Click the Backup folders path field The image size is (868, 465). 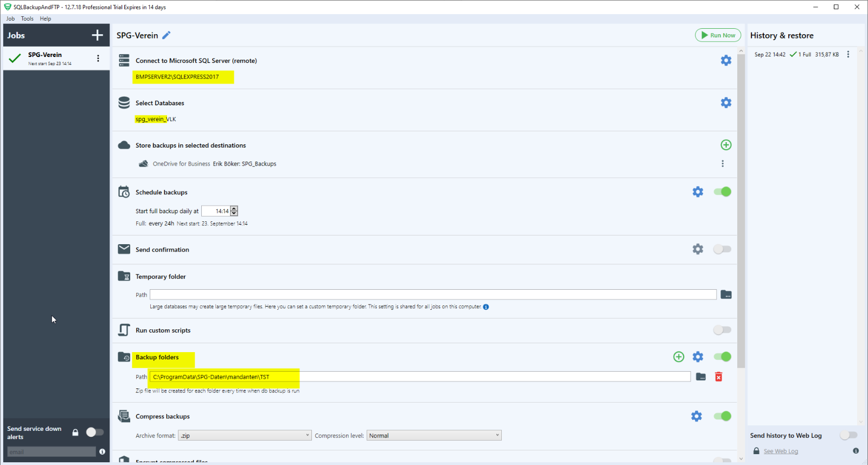coord(420,377)
